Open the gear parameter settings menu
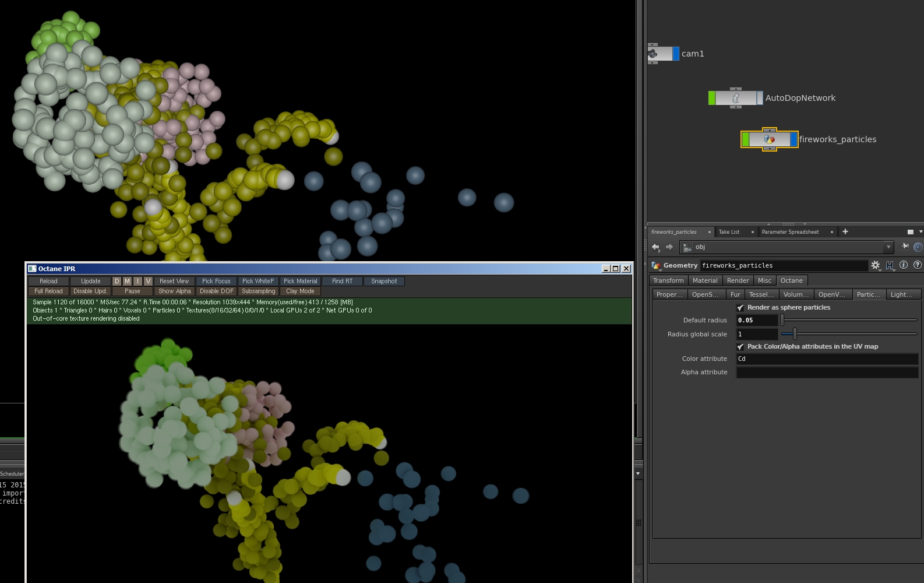This screenshot has height=583, width=924. pos(875,265)
